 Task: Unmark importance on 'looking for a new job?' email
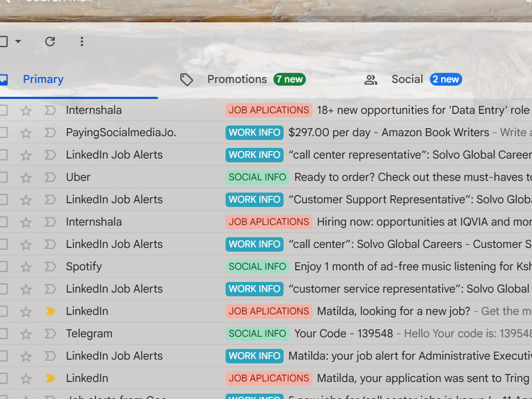tap(50, 311)
